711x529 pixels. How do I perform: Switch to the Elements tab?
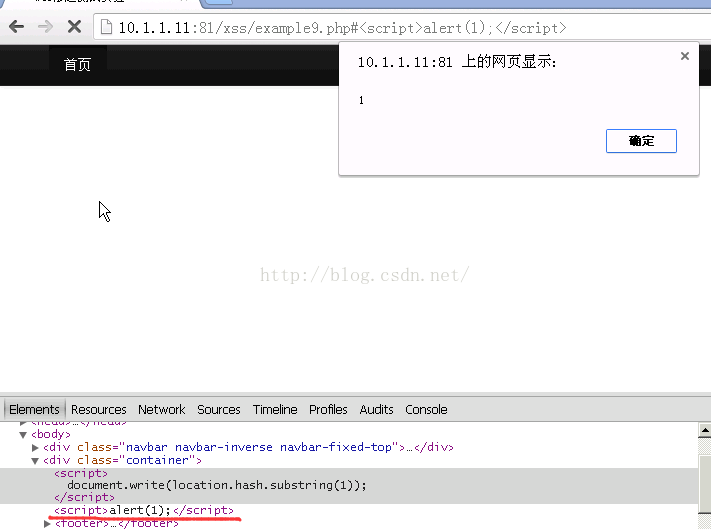34,409
